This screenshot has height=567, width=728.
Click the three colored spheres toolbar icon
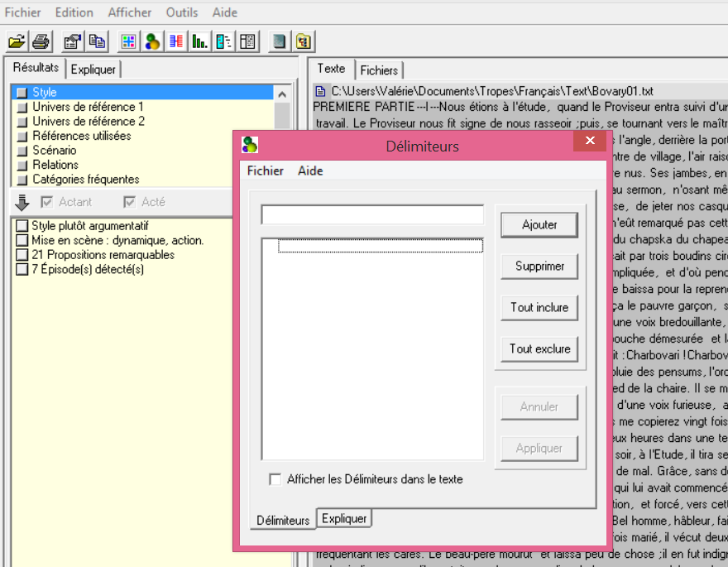point(152,41)
